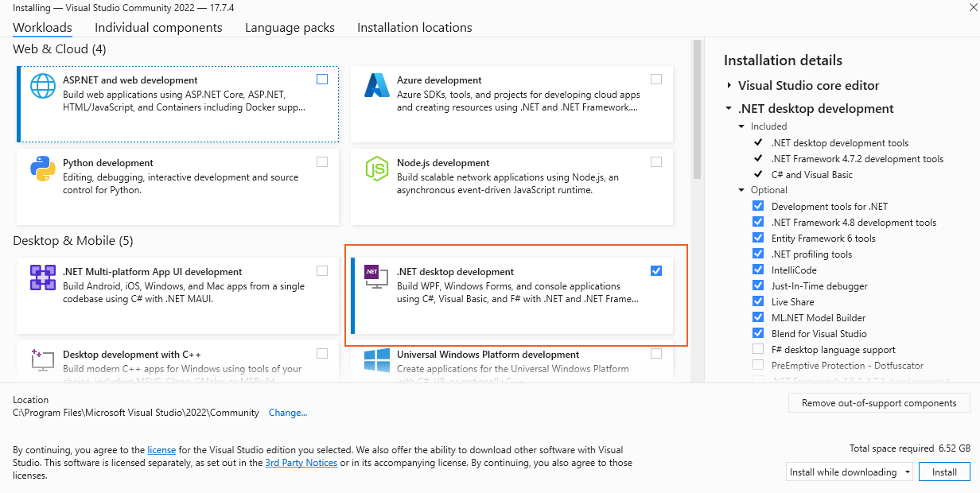Tick the Python development workload checkbox
Viewport: 980px width, 493px height.
coord(322,161)
